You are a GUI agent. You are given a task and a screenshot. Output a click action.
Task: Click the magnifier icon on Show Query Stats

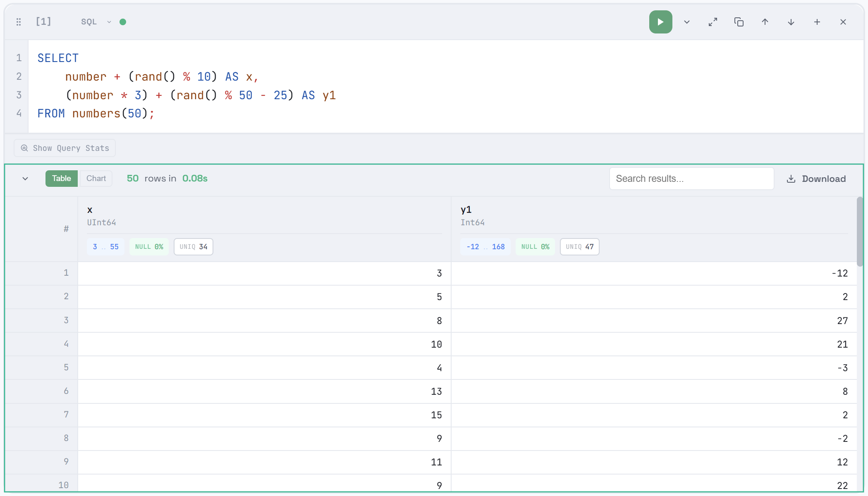(24, 148)
